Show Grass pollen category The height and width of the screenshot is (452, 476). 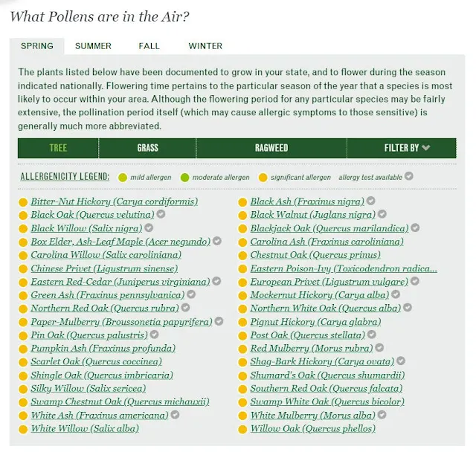pos(147,148)
